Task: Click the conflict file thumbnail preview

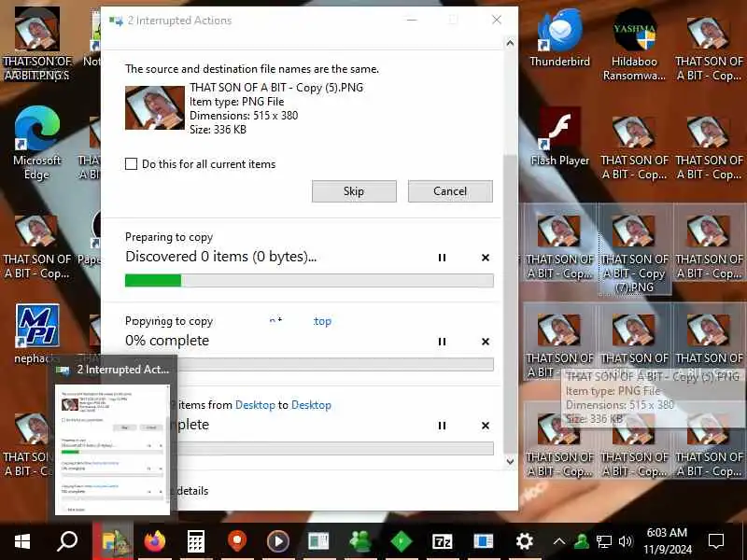Action: point(155,107)
